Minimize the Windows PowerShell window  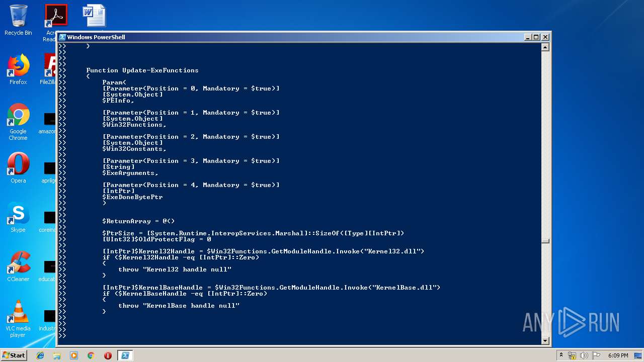point(528,37)
